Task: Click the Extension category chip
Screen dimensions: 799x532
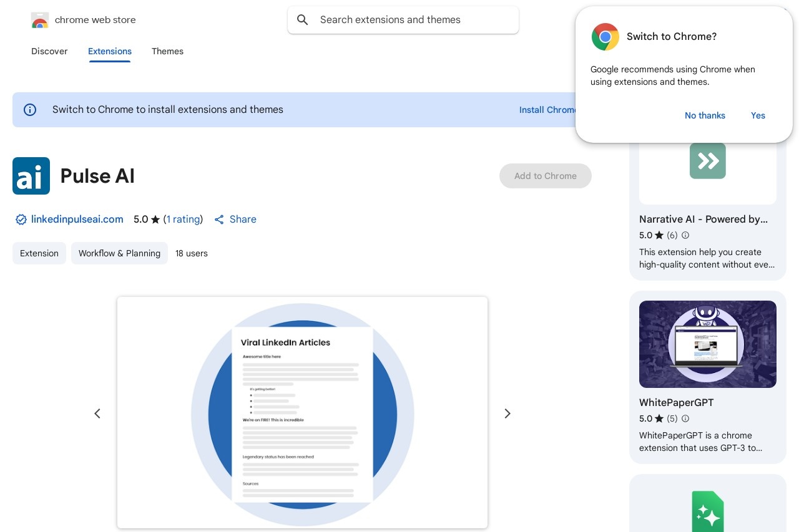Action: coord(39,253)
